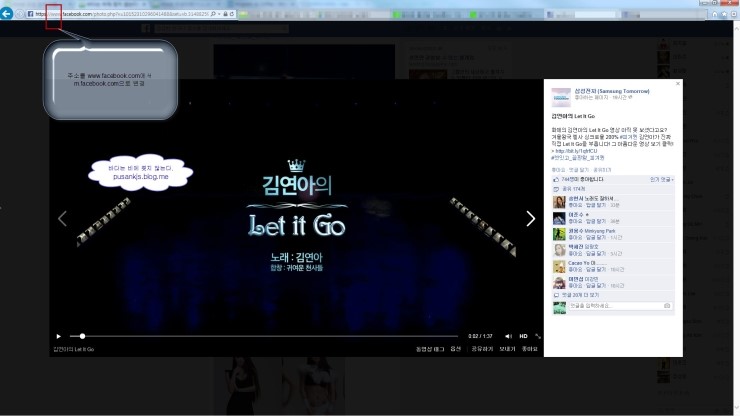Click the video progress bar handle

click(82, 336)
